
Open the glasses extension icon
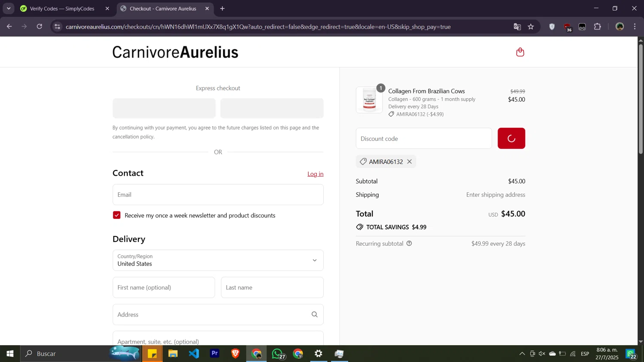(582, 27)
